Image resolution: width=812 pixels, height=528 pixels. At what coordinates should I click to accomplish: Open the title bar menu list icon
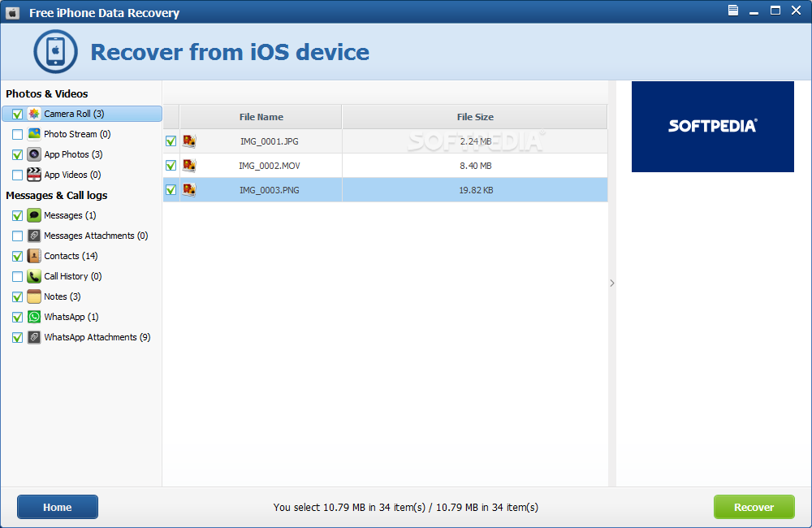tap(732, 11)
